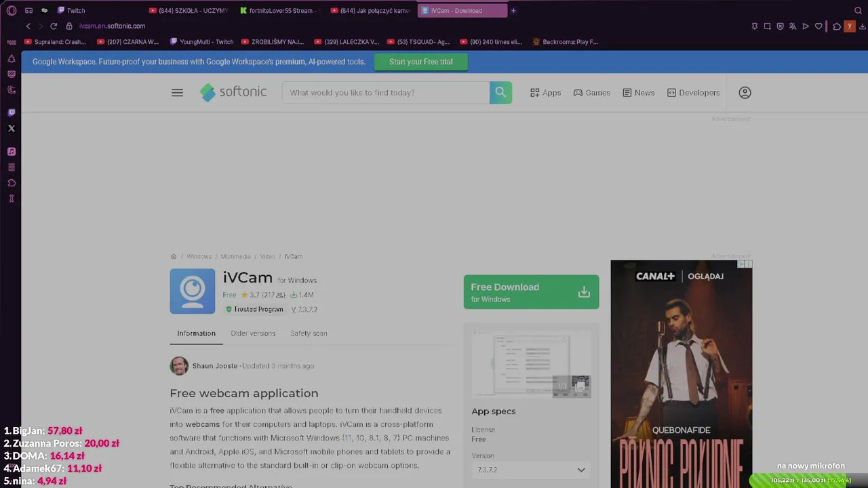Open Shaun Jooste author link
The width and height of the screenshot is (868, 488).
215,366
